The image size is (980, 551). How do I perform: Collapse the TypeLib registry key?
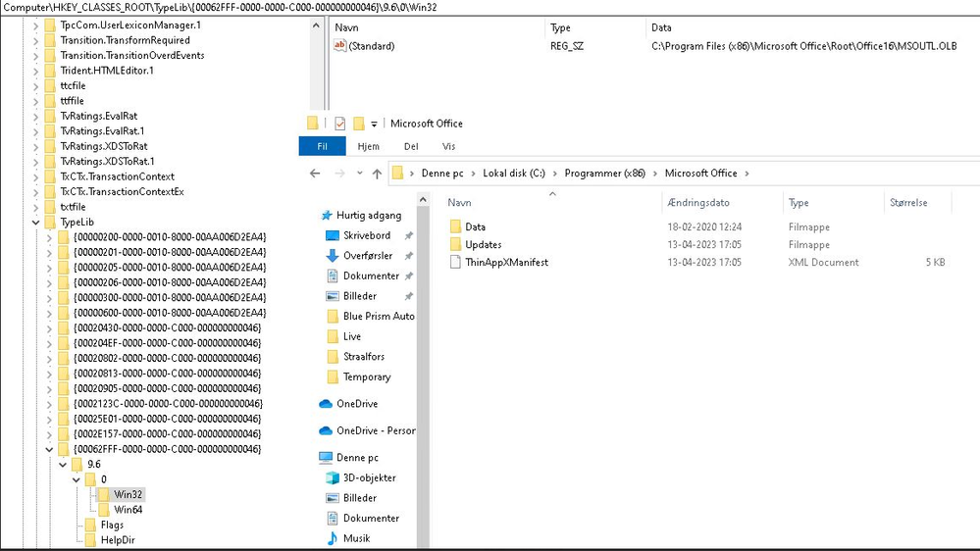pos(36,223)
